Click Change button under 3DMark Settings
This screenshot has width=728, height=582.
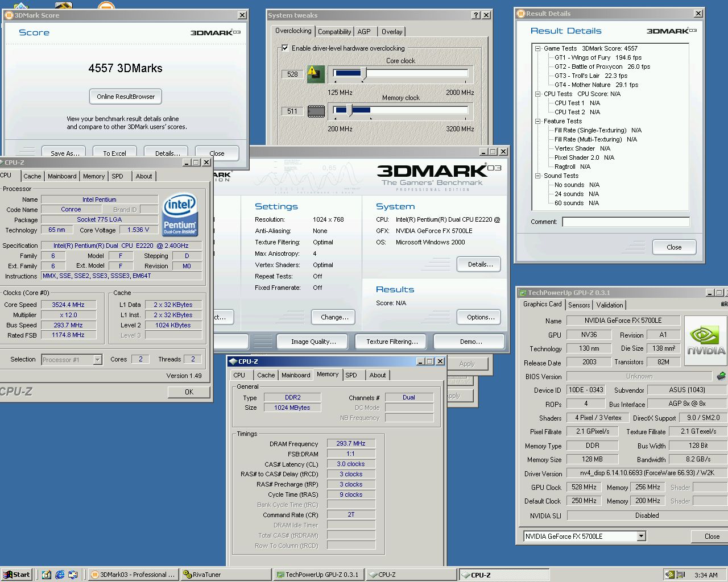[334, 317]
